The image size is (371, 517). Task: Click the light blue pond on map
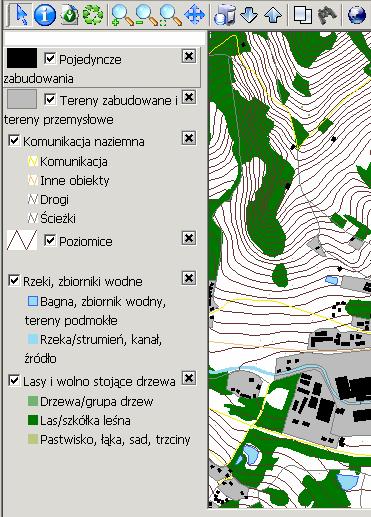click(251, 455)
